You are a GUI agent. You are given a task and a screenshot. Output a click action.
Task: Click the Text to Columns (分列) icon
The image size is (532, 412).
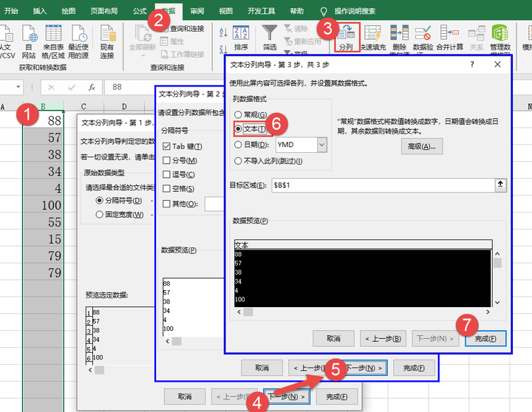347,37
